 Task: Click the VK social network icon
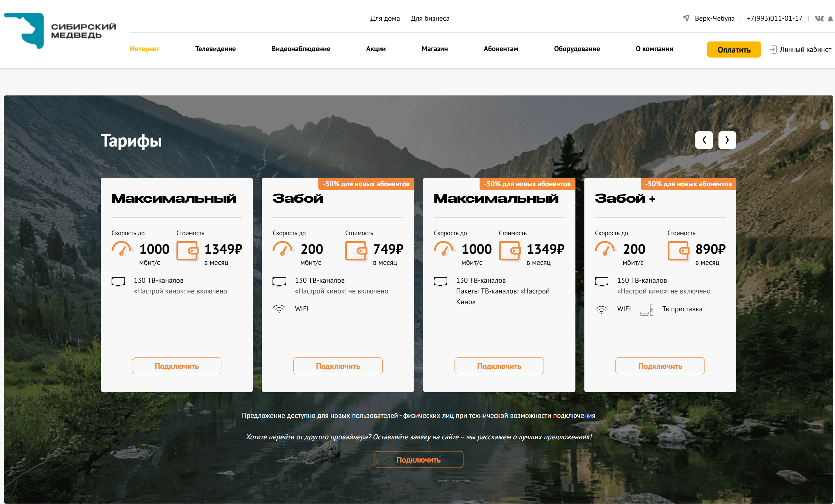pyautogui.click(x=819, y=19)
